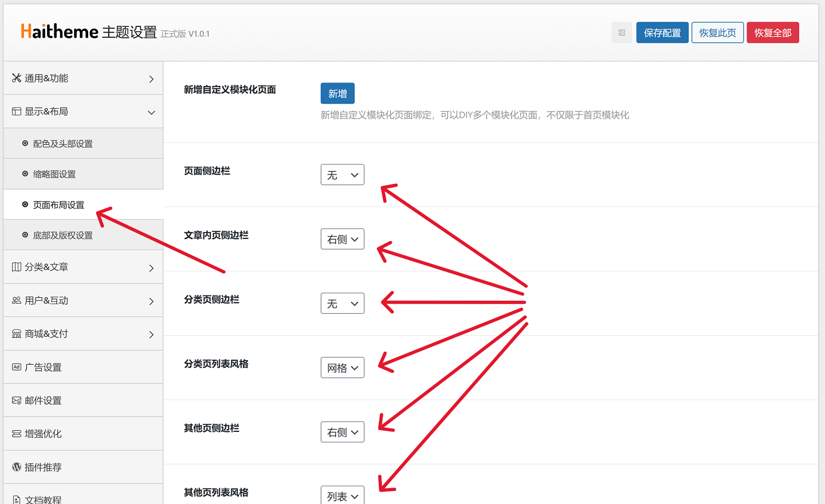
Task: Click the layout icon beside 显示&布局
Action: point(17,111)
